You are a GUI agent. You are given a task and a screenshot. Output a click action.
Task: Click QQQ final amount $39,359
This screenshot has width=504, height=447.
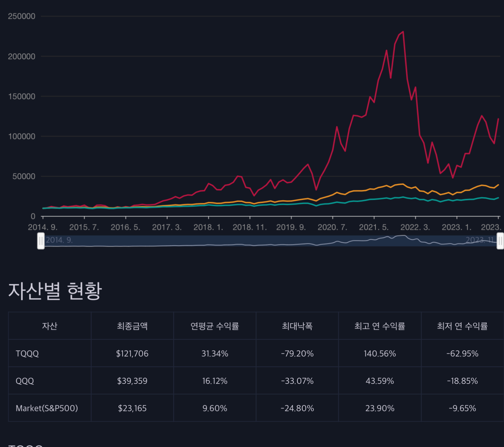(x=132, y=381)
